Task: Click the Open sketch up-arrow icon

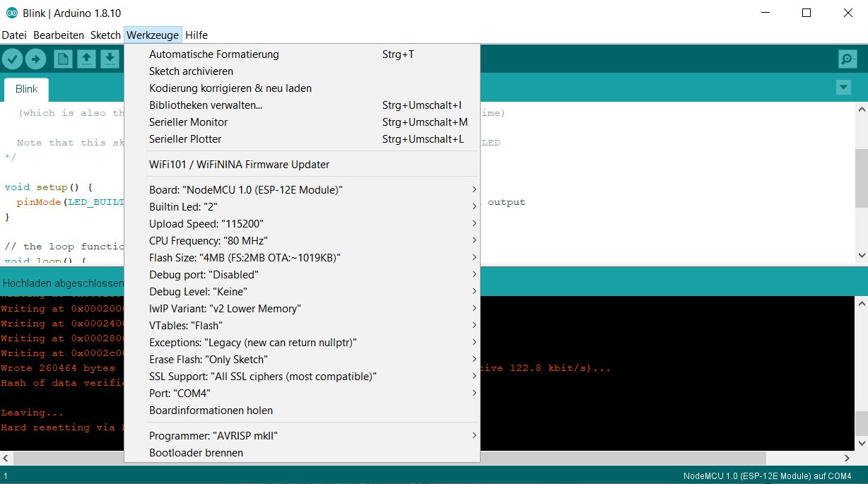Action: click(86, 59)
